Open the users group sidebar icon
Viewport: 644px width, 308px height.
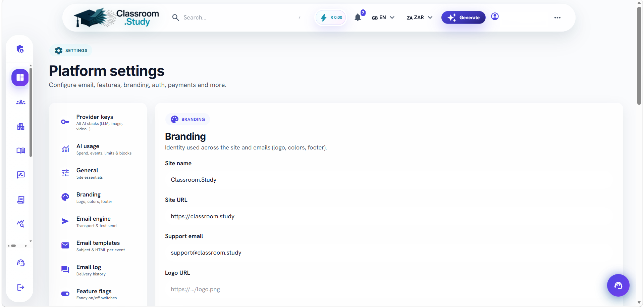[x=21, y=102]
